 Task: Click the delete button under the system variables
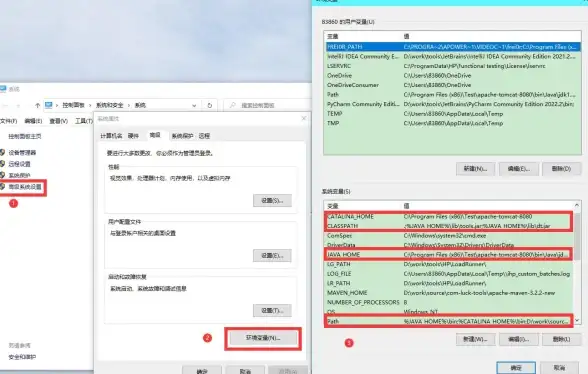coord(561,339)
